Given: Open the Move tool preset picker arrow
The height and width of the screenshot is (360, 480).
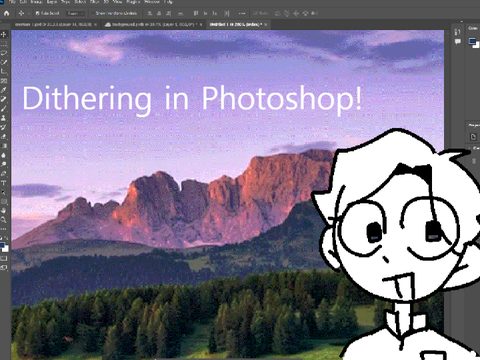Looking at the screenshot, I should click(x=29, y=13).
